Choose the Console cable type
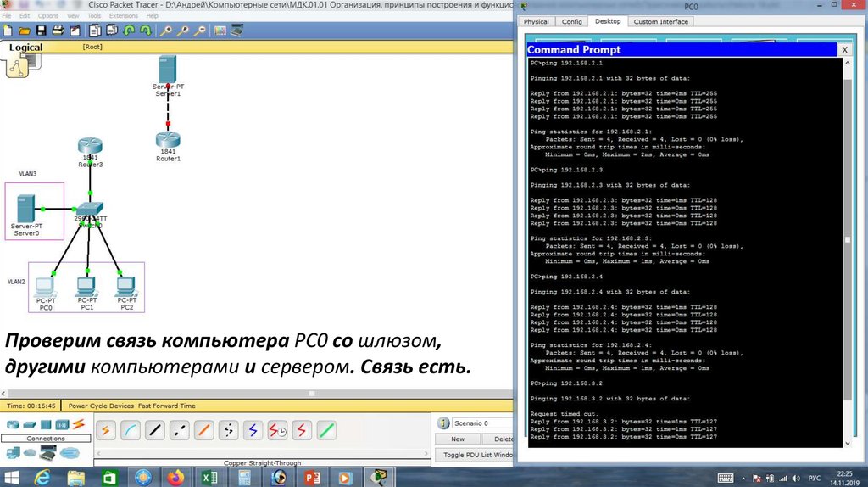This screenshot has height=487, width=868. point(130,430)
